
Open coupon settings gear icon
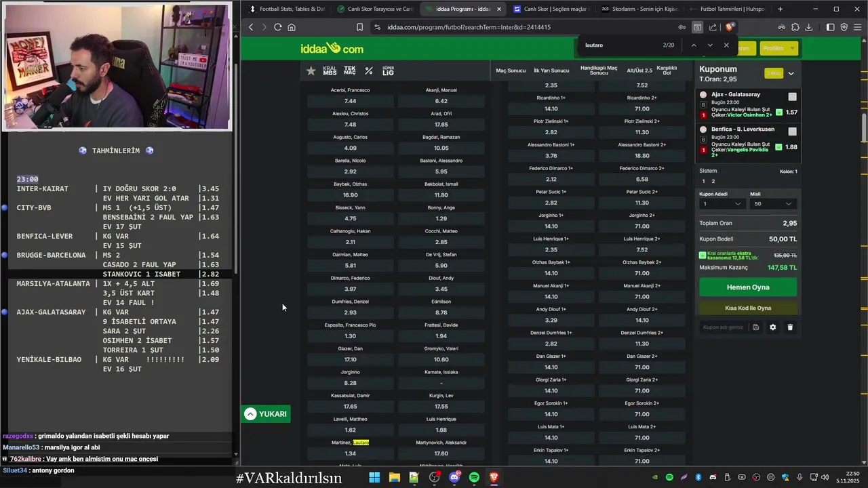click(772, 327)
